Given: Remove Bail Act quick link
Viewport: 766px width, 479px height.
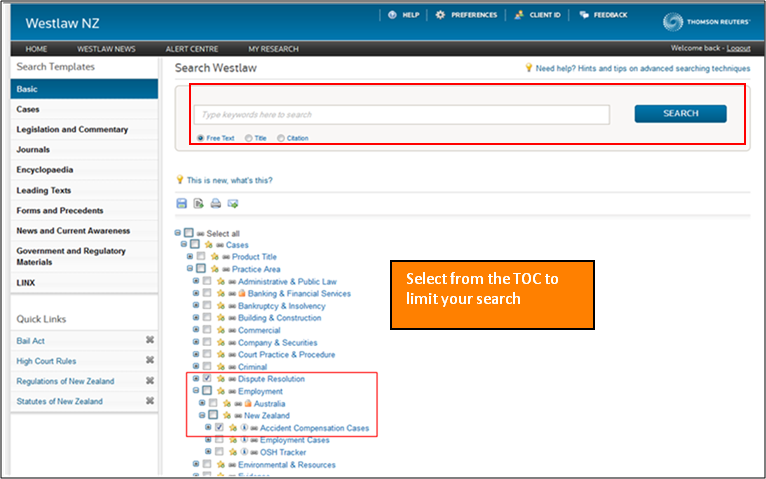Looking at the screenshot, I should [x=150, y=340].
